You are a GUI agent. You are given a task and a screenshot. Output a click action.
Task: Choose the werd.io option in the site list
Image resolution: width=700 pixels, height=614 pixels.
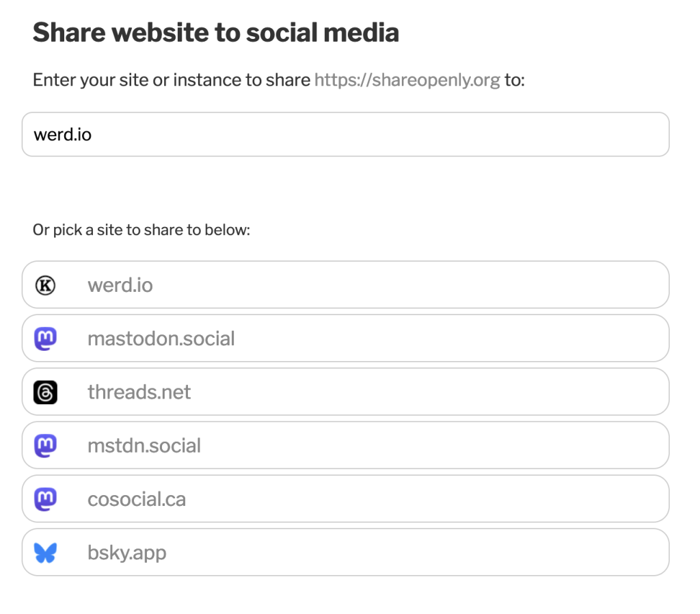pos(345,285)
